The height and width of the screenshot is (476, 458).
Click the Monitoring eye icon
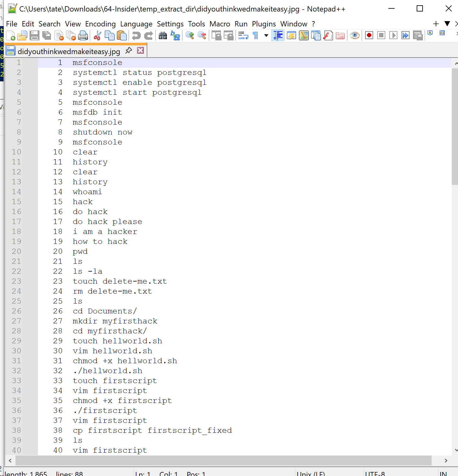355,36
